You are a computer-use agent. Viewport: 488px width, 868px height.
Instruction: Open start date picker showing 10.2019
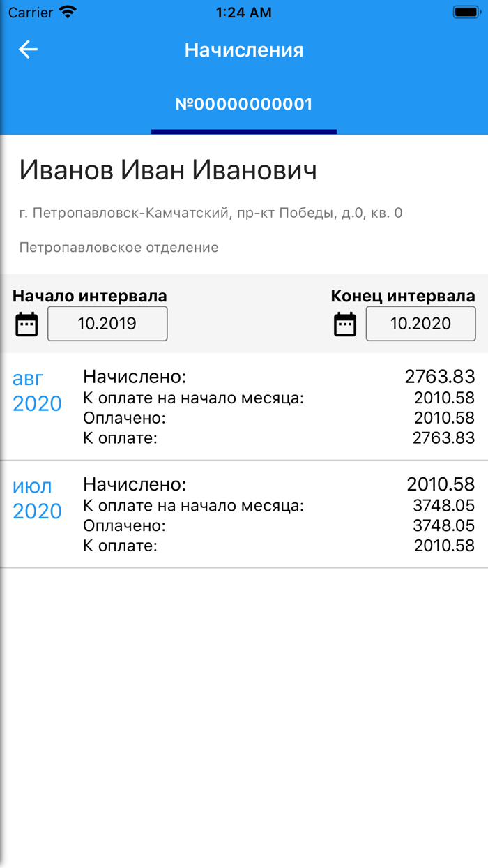107,323
